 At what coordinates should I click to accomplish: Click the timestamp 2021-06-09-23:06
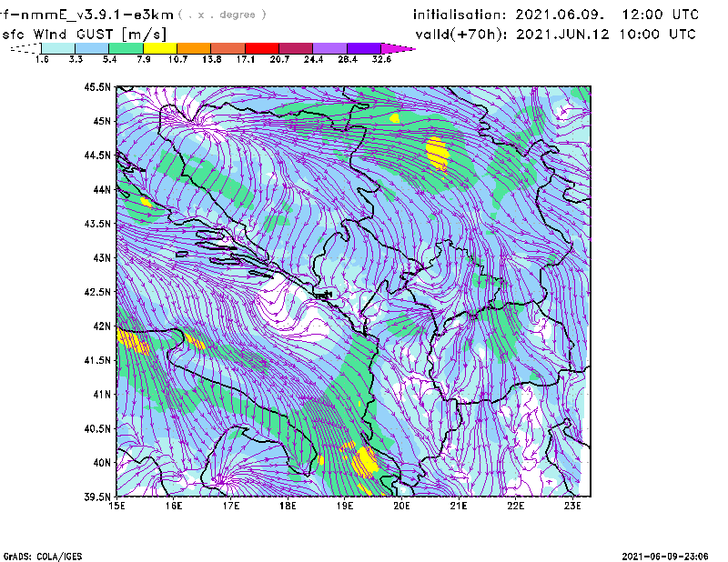[665, 557]
